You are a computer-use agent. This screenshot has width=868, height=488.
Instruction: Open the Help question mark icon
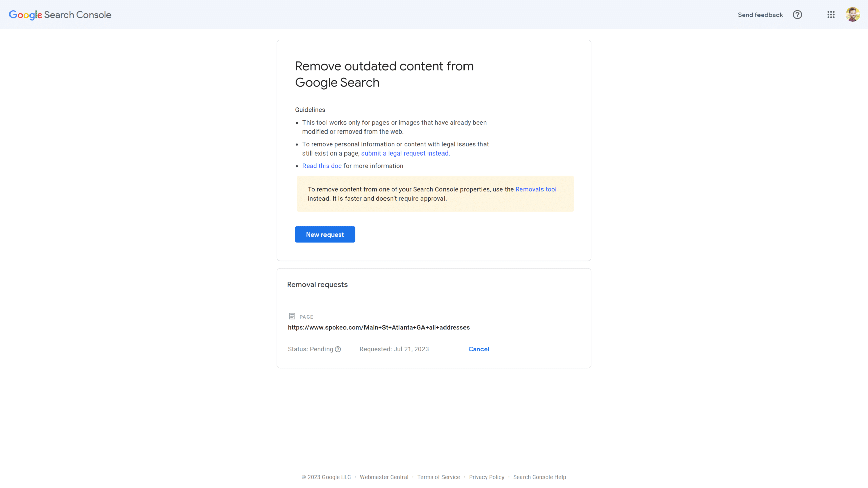(797, 15)
